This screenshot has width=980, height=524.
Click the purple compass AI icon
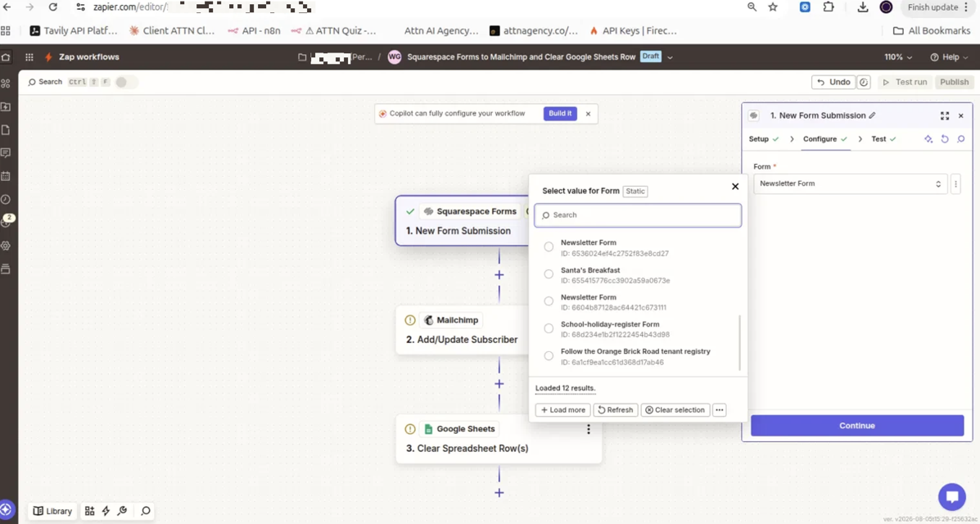7,509
